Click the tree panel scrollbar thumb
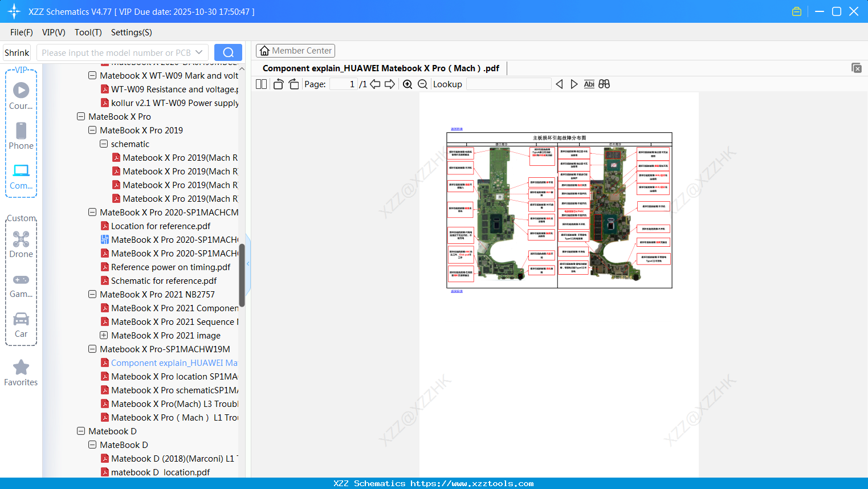The image size is (868, 489). pyautogui.click(x=242, y=276)
